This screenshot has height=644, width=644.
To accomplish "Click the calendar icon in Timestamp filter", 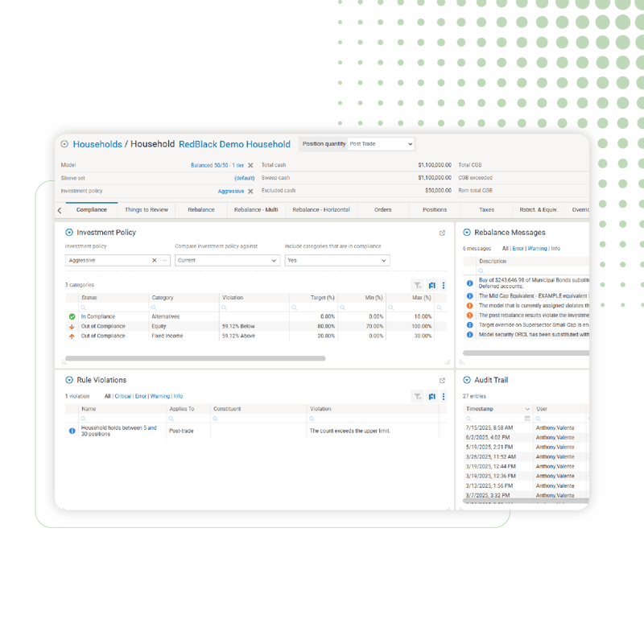I will click(527, 419).
